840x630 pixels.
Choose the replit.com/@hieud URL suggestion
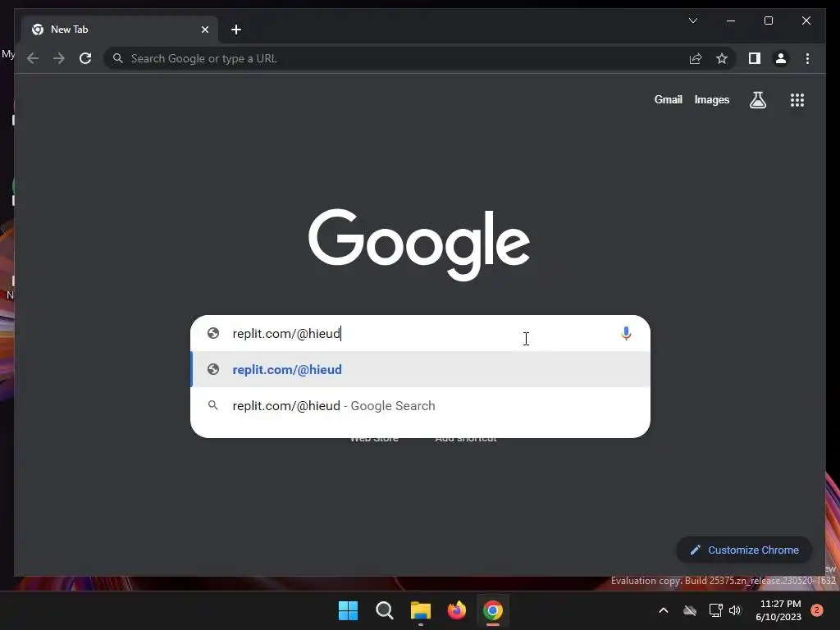click(x=421, y=370)
